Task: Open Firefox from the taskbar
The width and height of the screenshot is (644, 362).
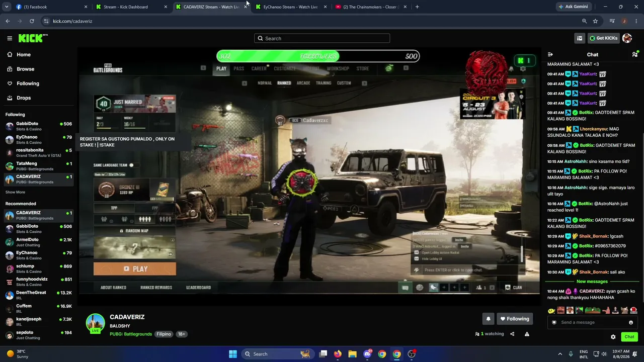Action: click(338, 354)
